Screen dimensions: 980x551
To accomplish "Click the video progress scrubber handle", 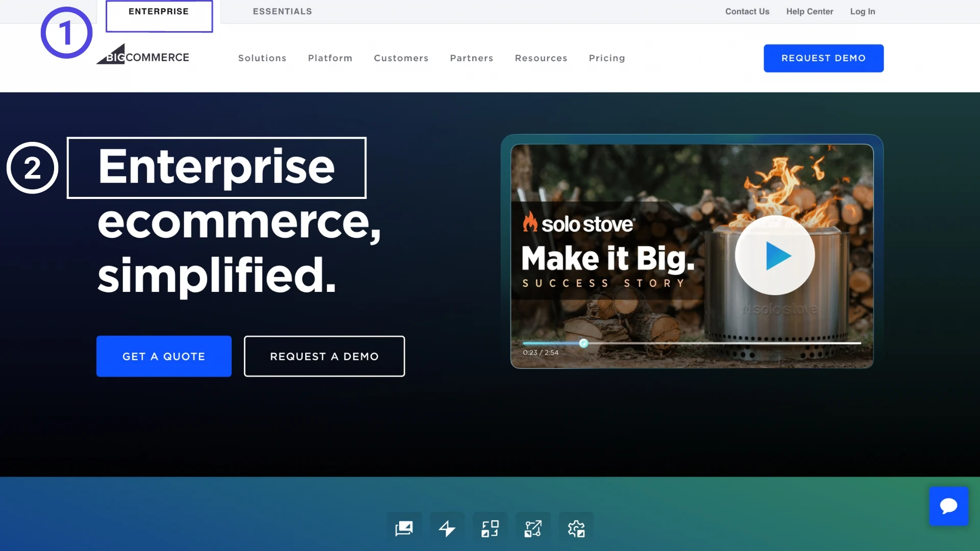I will (x=584, y=343).
